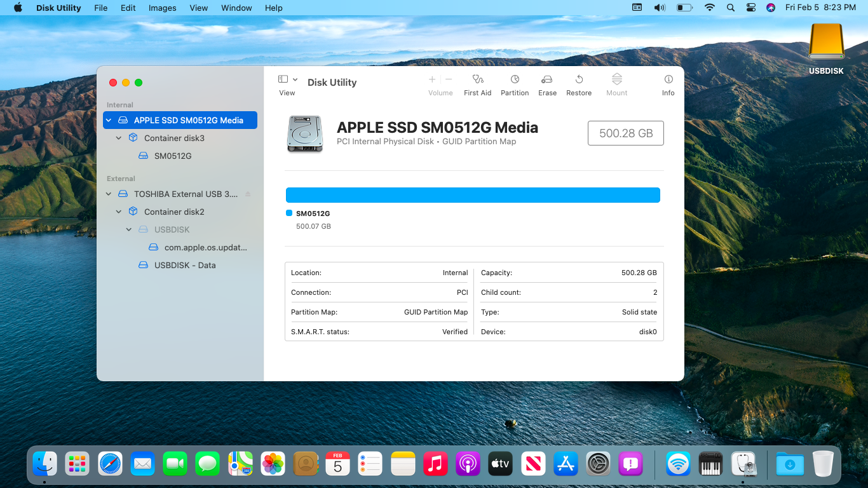Select APPLE SSD SM0512G Media disk
Viewport: 868px width, 488px height.
[x=180, y=120]
